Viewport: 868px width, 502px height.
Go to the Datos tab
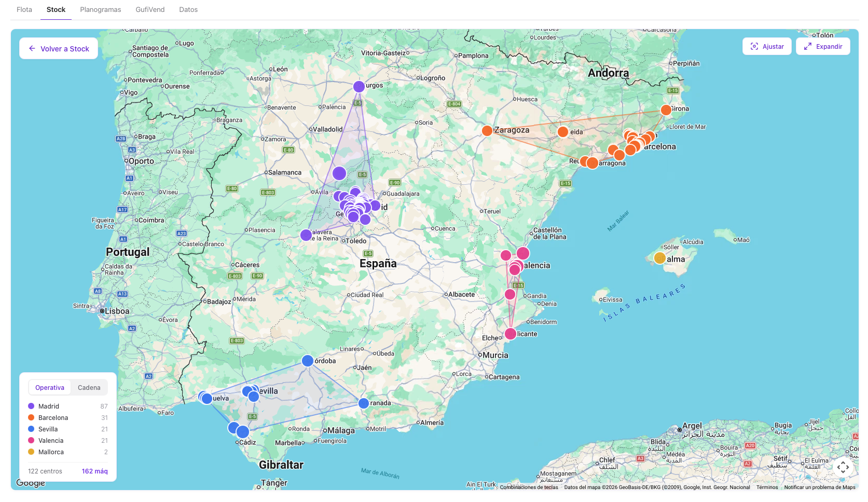(x=188, y=9)
